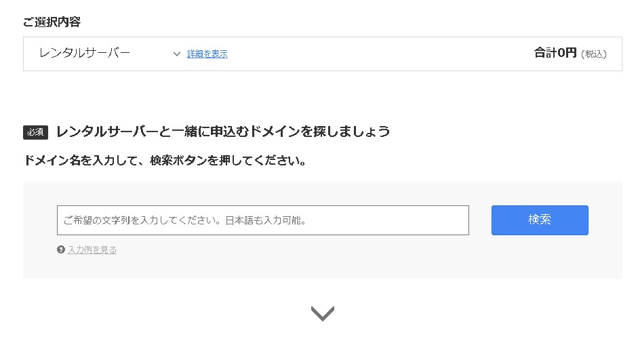This screenshot has height=364, width=638.
Task: Click the large downward chevron below search panel
Action: pos(323,313)
